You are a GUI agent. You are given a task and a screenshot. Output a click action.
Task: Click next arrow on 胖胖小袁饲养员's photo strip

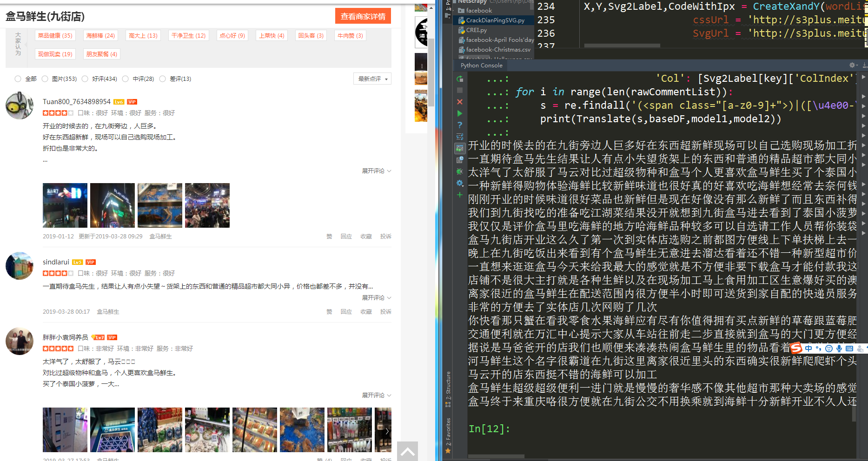[x=387, y=431]
